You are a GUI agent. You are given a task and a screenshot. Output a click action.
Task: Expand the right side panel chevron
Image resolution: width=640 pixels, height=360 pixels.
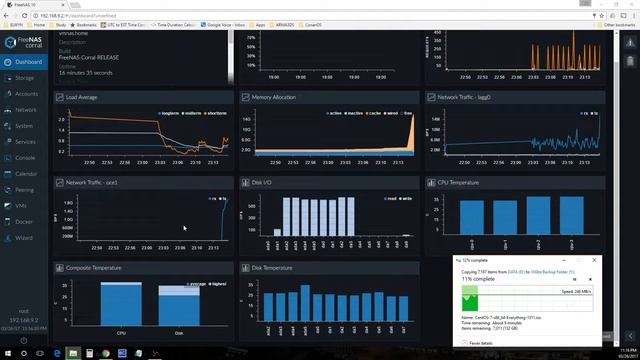coord(630,336)
